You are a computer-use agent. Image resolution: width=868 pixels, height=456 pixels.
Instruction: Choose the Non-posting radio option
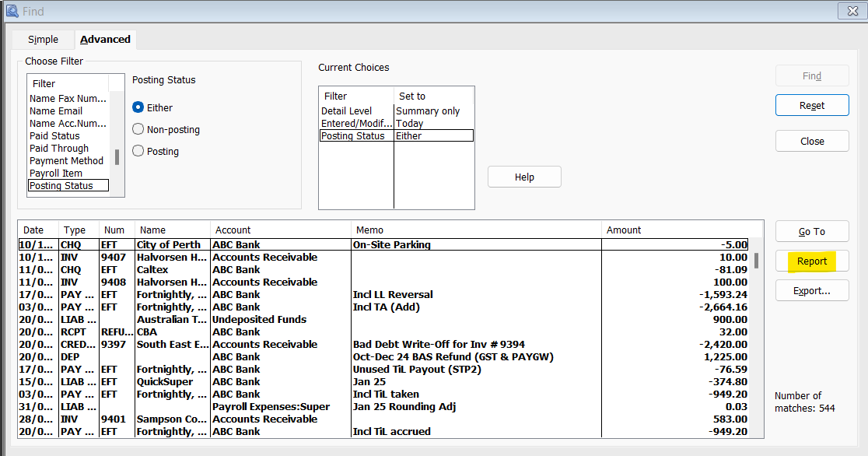pyautogui.click(x=166, y=129)
